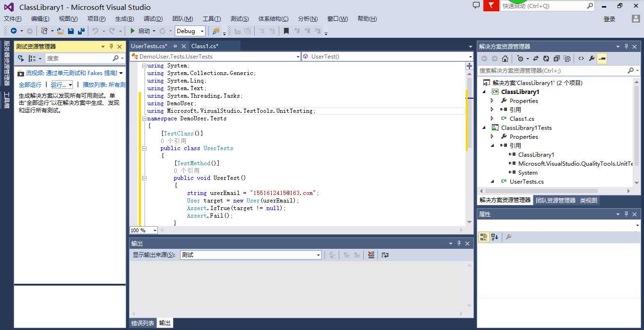644x330 pixels.
Task: Click the Undo toolbar icon
Action: pyautogui.click(x=95, y=31)
